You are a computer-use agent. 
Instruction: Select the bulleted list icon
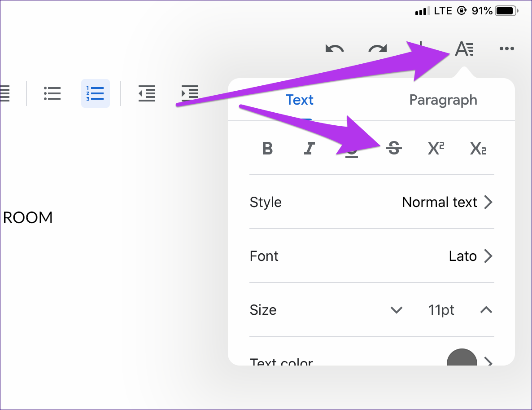coord(52,93)
